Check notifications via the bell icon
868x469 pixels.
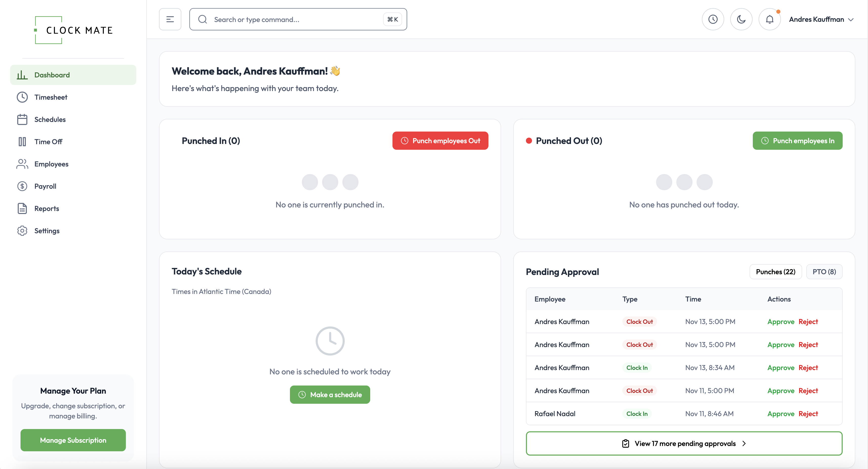(x=770, y=19)
